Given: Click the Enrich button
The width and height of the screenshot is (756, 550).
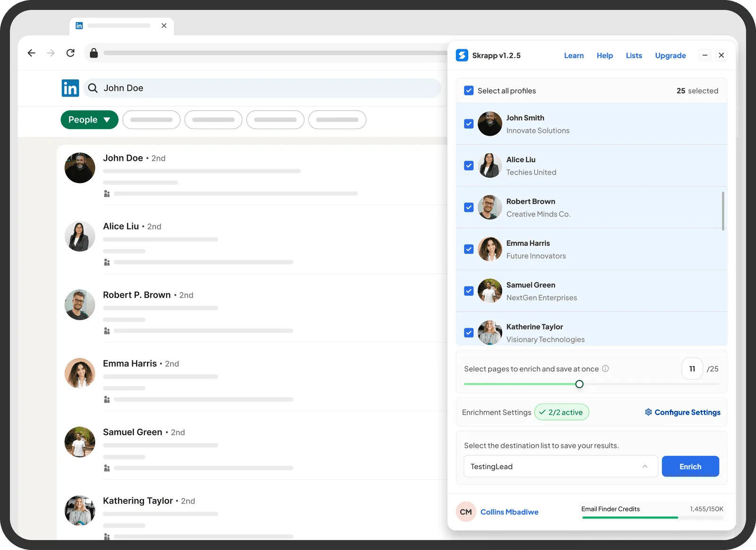Looking at the screenshot, I should click(690, 466).
